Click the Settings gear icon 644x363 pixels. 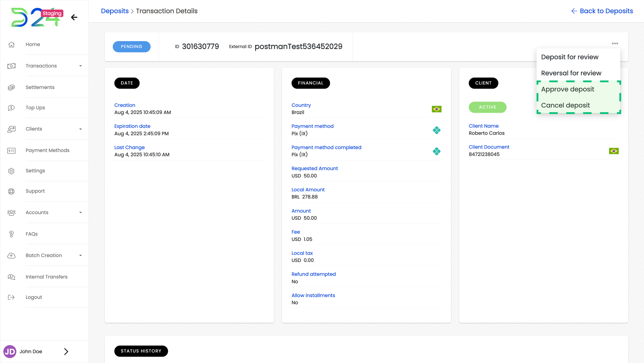(11, 171)
